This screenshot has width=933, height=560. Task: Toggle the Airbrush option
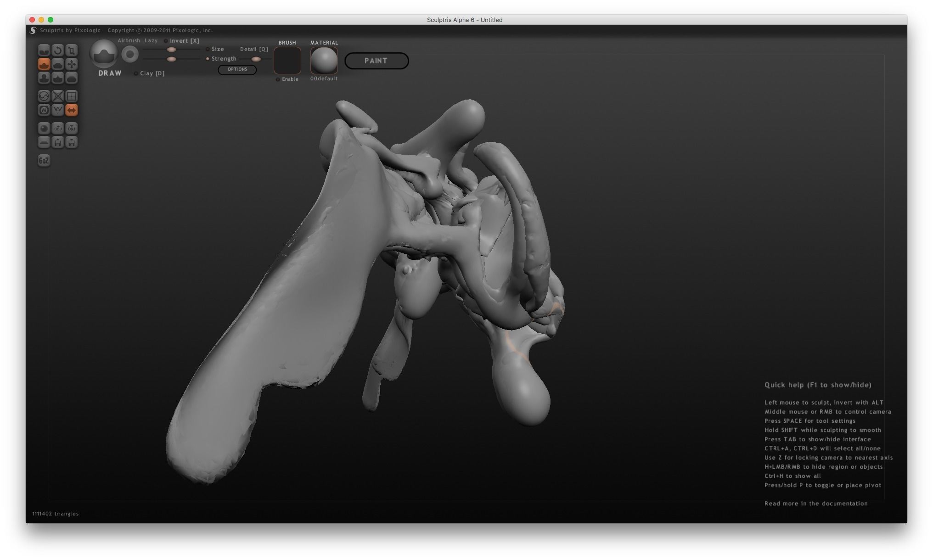click(129, 40)
